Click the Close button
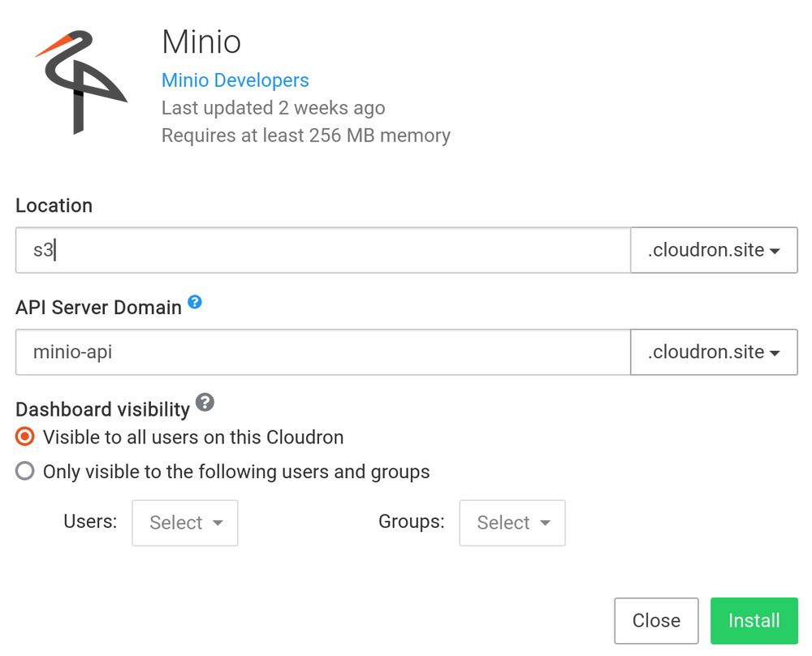 [656, 620]
